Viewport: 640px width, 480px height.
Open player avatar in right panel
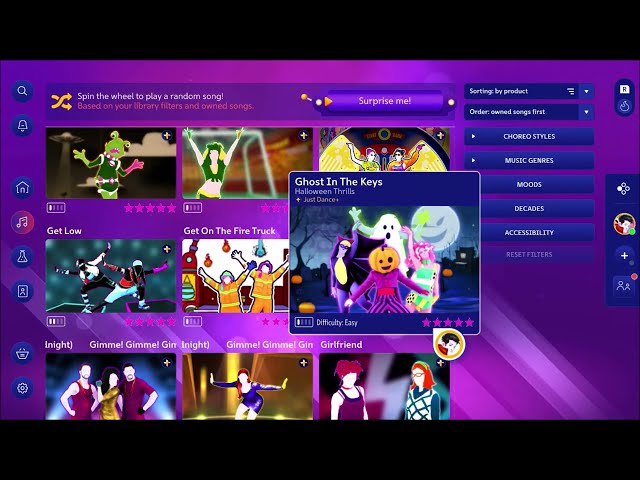pos(624,224)
